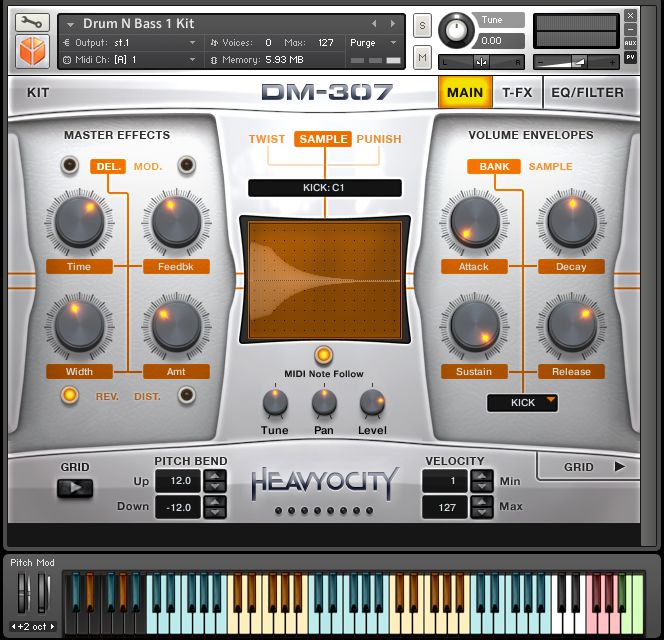
Task: Select the TWIST mode
Action: point(267,139)
